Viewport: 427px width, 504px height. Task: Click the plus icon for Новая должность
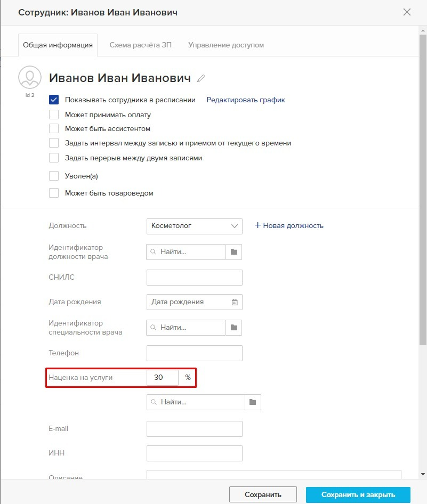tap(257, 225)
